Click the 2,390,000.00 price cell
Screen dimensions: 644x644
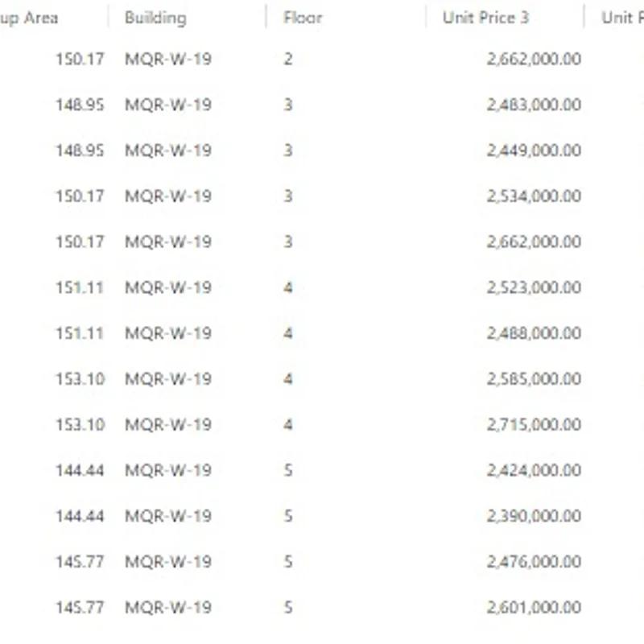533,516
